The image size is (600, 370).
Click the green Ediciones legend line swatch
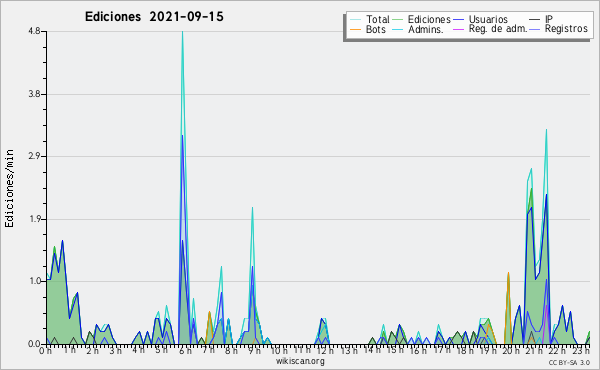click(398, 20)
